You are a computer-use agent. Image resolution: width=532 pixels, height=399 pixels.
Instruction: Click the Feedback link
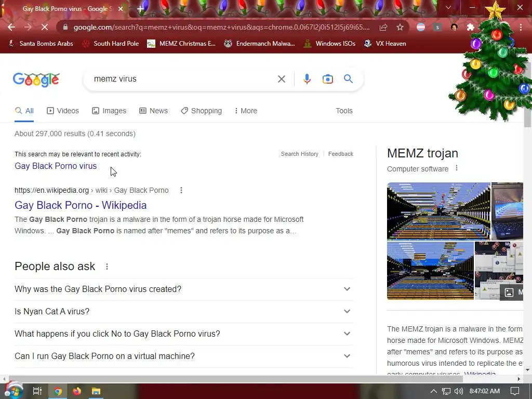[341, 154]
